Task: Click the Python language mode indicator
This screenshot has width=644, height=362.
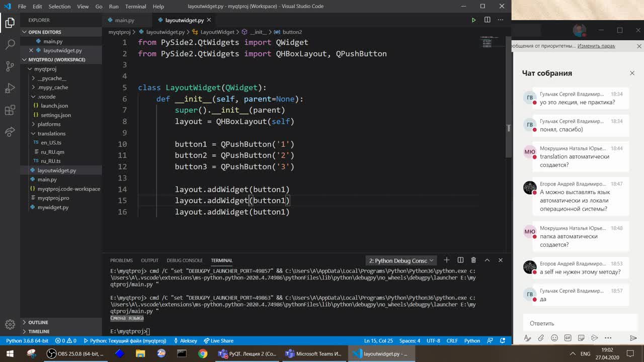Action: (472, 340)
